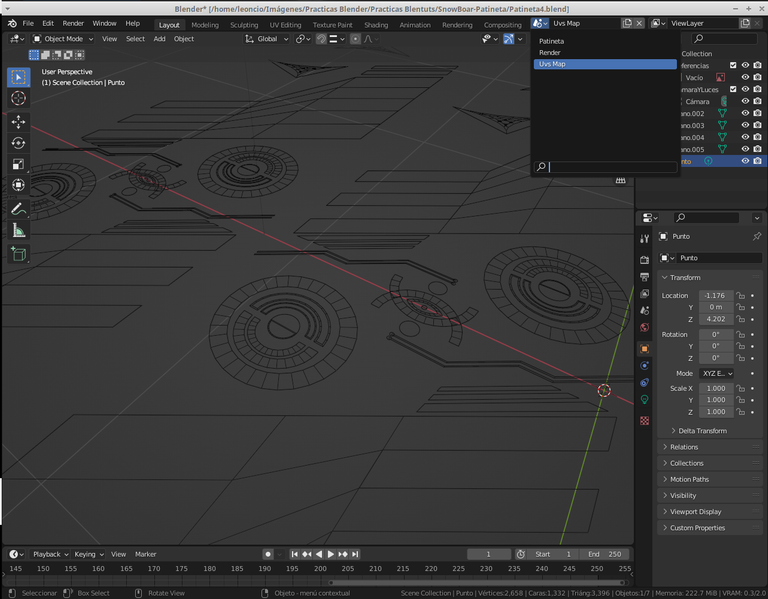The image size is (768, 599).
Task: Expand the Relations panel
Action: pyautogui.click(x=709, y=447)
